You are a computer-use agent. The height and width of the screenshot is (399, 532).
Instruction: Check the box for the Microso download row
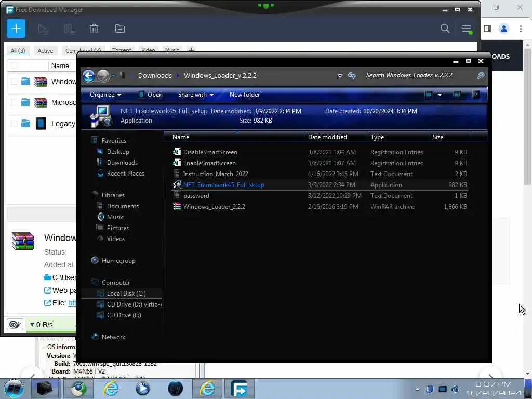[14, 102]
